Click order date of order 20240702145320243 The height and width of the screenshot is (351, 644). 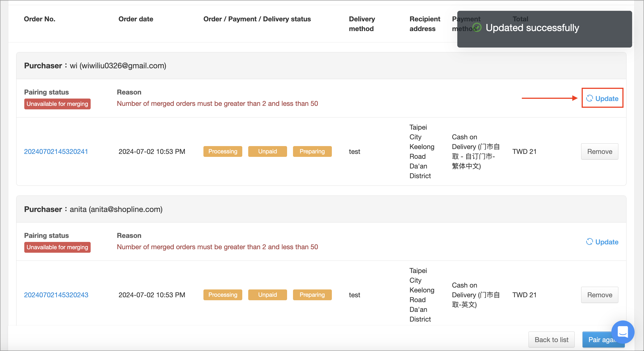152,295
